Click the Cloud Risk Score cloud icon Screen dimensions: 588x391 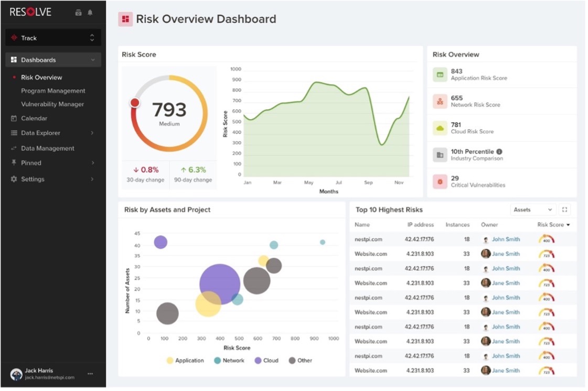pyautogui.click(x=439, y=128)
